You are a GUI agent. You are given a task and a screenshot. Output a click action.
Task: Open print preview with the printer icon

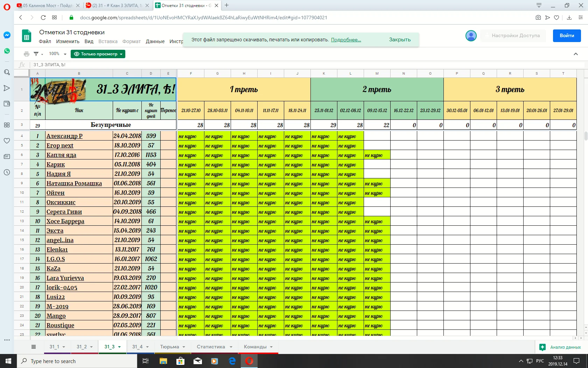coord(27,54)
